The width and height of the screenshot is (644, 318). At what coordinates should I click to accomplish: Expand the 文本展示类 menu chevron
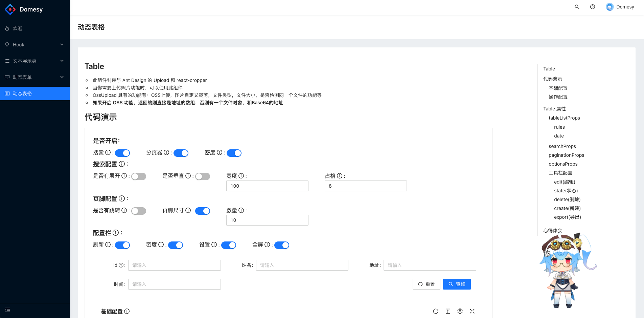(62, 61)
